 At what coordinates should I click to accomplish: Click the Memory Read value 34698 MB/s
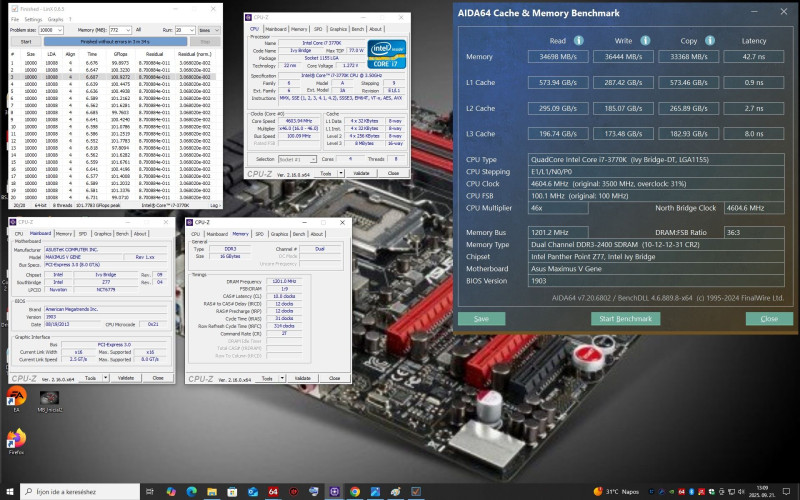coord(558,57)
